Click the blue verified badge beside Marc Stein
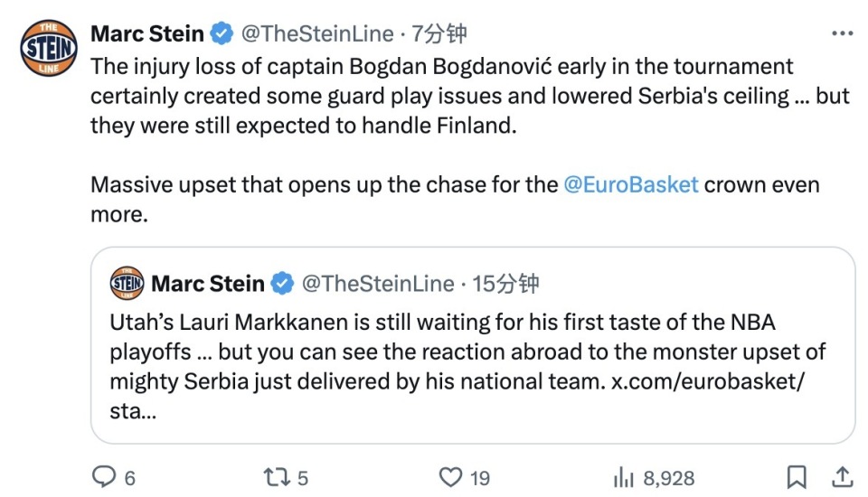This screenshot has height=497, width=868. click(x=222, y=34)
